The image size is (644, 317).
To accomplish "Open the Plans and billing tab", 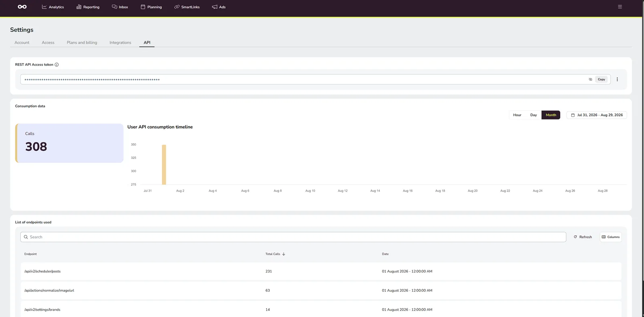I will (x=82, y=43).
